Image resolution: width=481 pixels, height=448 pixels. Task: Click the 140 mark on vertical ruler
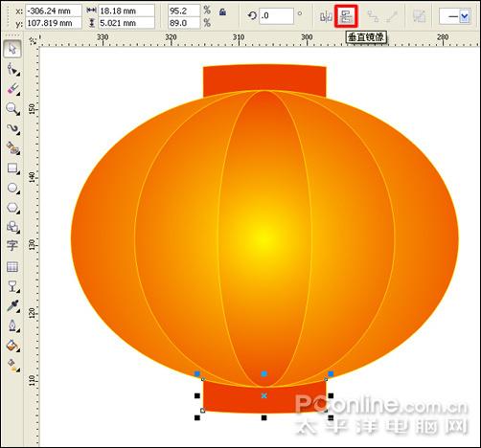(x=32, y=177)
